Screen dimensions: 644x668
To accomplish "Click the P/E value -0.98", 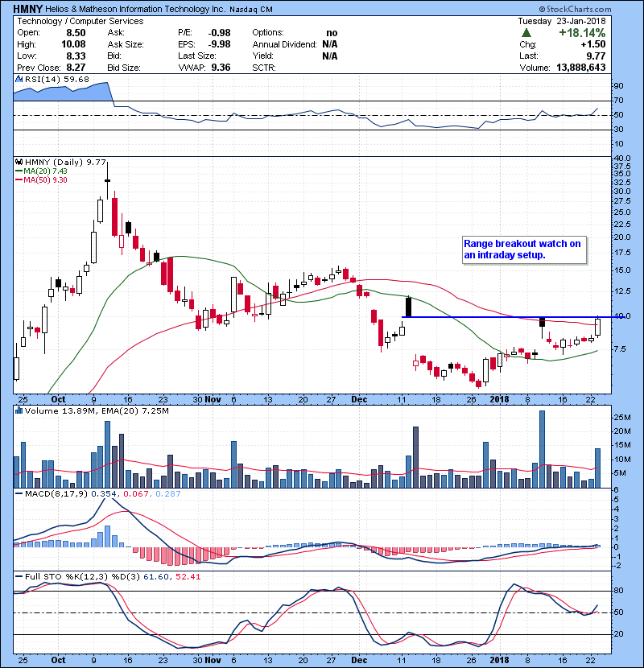I will tap(219, 33).
